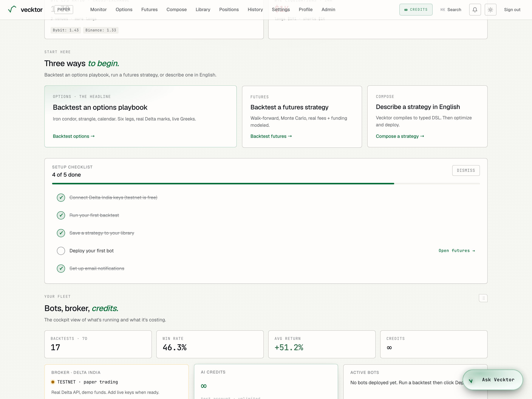Follow the Backtest futures link
The height and width of the screenshot is (399, 532).
(x=271, y=136)
